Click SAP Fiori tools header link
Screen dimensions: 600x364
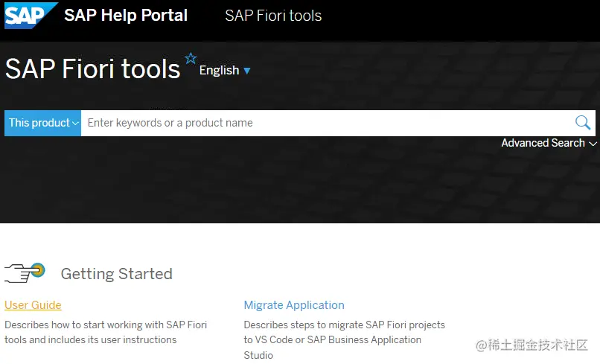coord(273,16)
